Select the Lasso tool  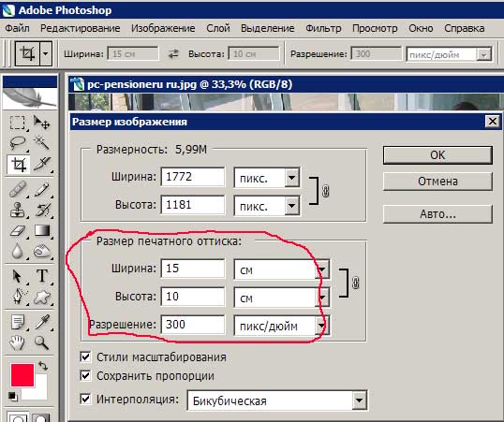tap(17, 143)
